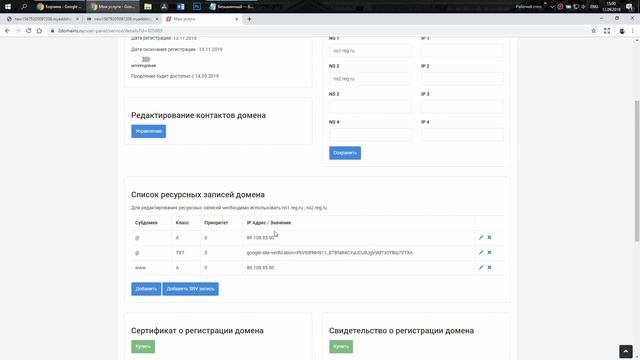
Task: Click the 'Субдомен' column header
Action: (x=146, y=223)
